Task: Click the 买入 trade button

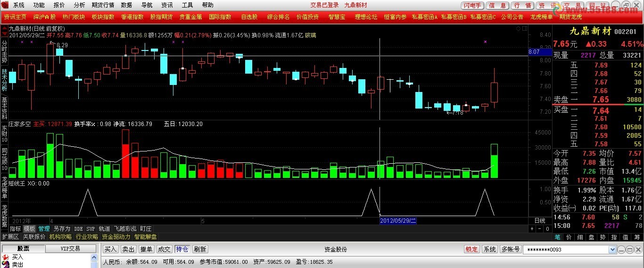Action: pyautogui.click(x=111, y=249)
